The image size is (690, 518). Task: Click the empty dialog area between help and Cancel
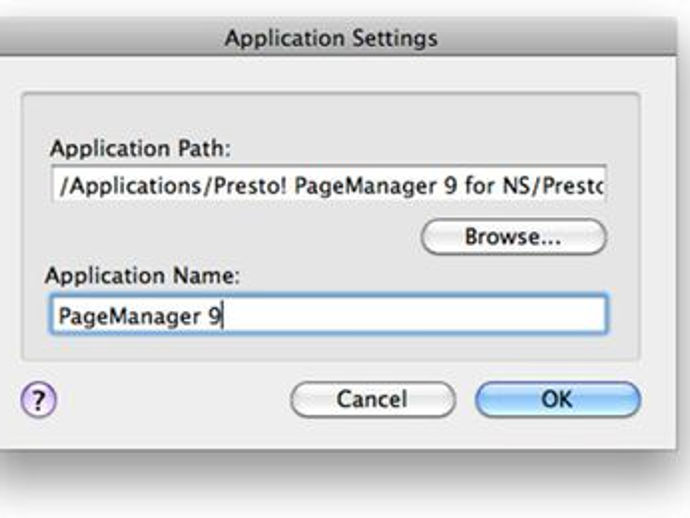coord(174,399)
